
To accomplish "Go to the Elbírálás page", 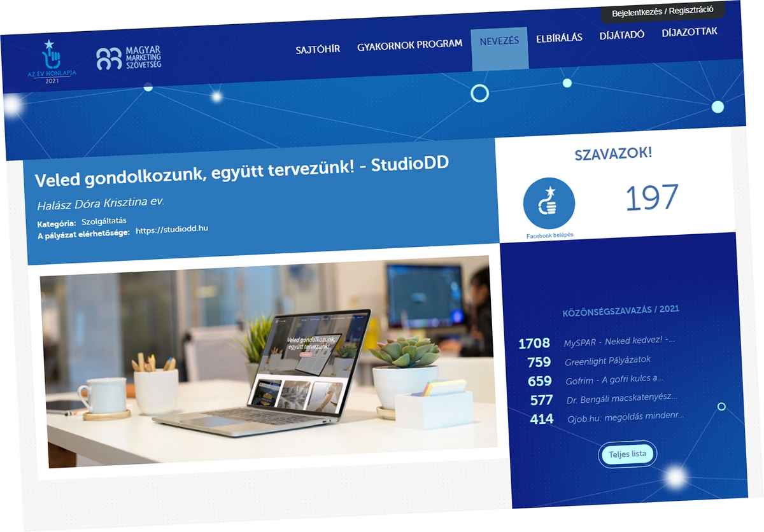I will 559,38.
